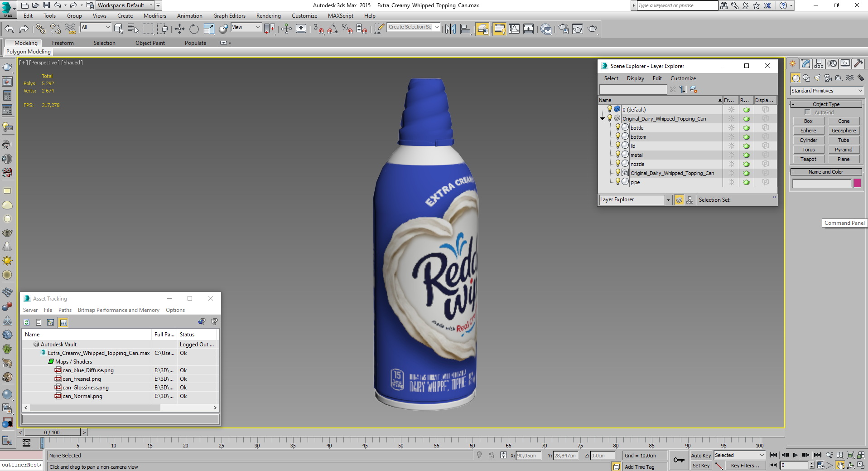Screen dimensions: 868x471
Task: Go to end frame button
Action: 818,455
